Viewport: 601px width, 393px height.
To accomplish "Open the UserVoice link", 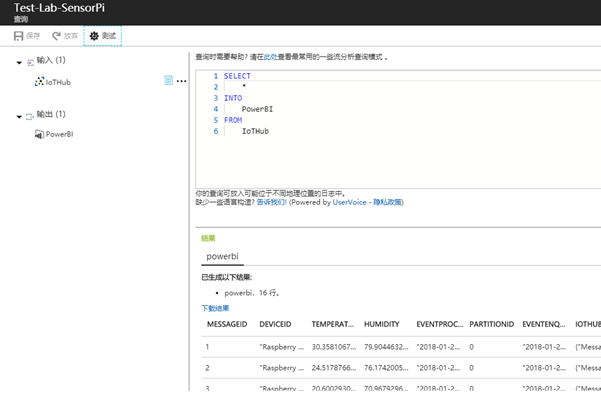I will pos(349,202).
